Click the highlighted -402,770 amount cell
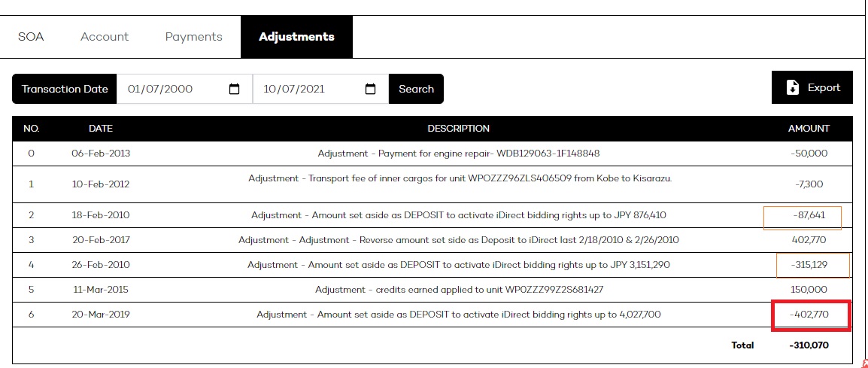Image resolution: width=868 pixels, height=368 pixels. (811, 315)
